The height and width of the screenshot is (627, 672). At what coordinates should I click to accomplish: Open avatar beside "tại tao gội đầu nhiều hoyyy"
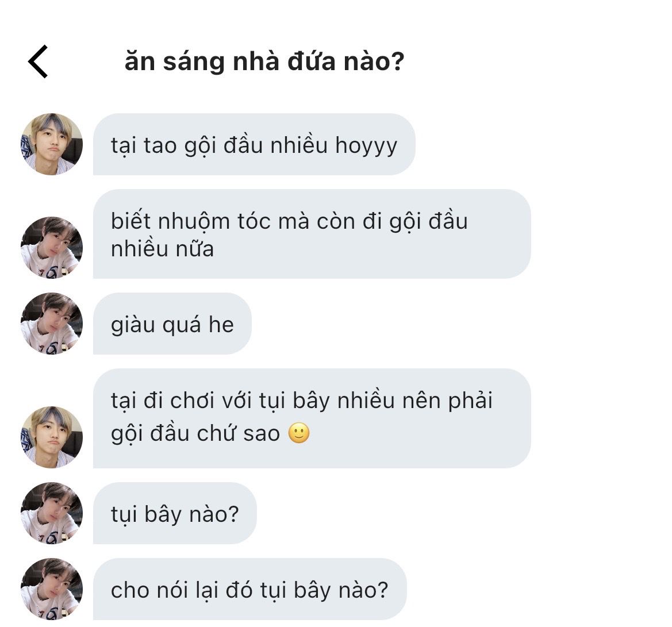(x=52, y=144)
